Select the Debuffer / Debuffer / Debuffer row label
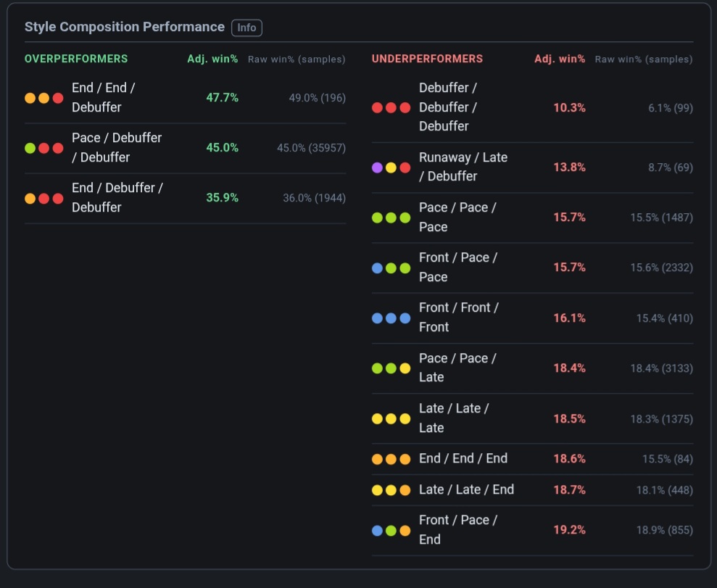Viewport: 717px width, 588px height. click(x=448, y=107)
